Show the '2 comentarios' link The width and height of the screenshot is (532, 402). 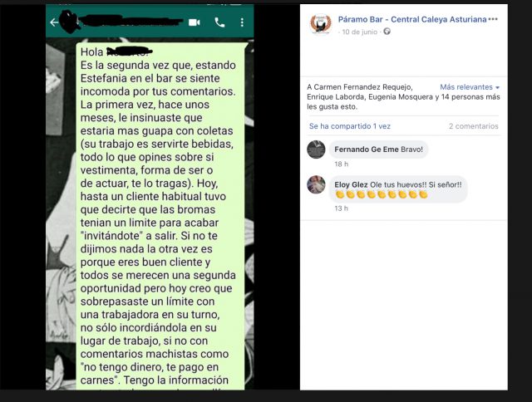click(x=474, y=126)
